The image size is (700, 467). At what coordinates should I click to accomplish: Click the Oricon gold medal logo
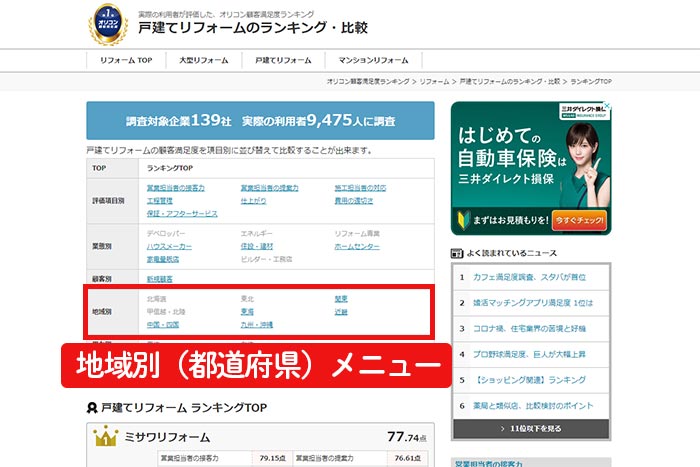pyautogui.click(x=108, y=24)
